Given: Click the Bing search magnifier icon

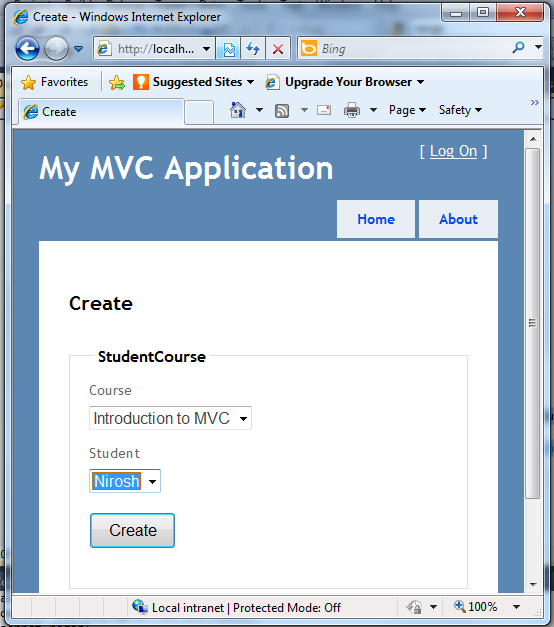Looking at the screenshot, I should (518, 48).
